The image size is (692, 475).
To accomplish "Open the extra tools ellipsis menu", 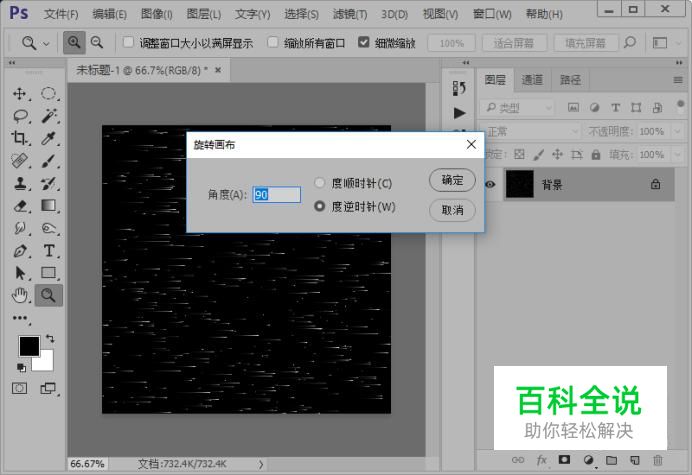I will (20, 318).
